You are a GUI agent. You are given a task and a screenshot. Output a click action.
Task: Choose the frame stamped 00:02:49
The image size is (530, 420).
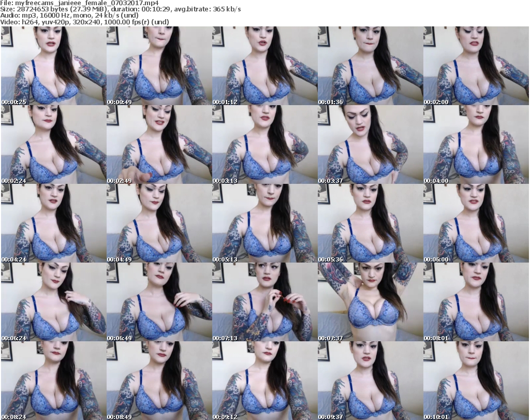click(x=159, y=144)
